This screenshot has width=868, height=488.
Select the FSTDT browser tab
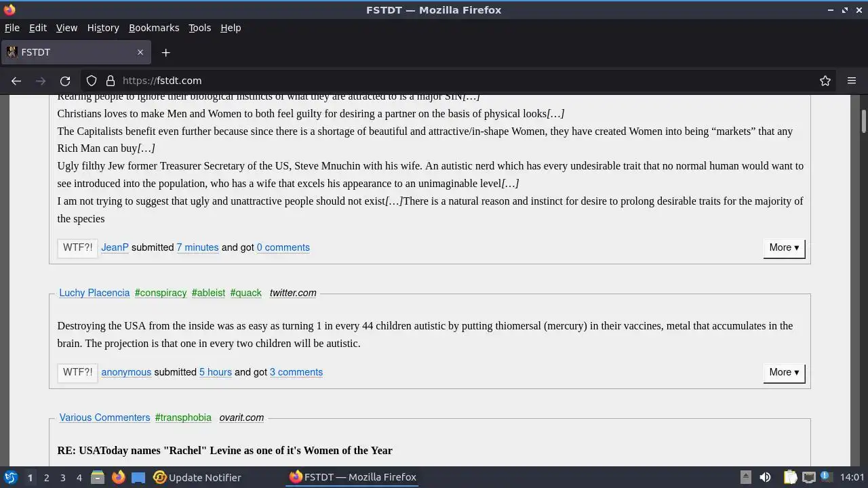pos(75,52)
